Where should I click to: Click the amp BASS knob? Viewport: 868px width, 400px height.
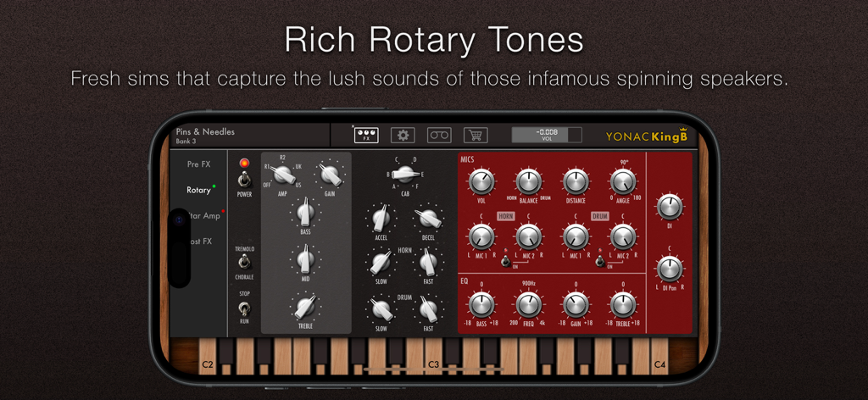pos(305,212)
